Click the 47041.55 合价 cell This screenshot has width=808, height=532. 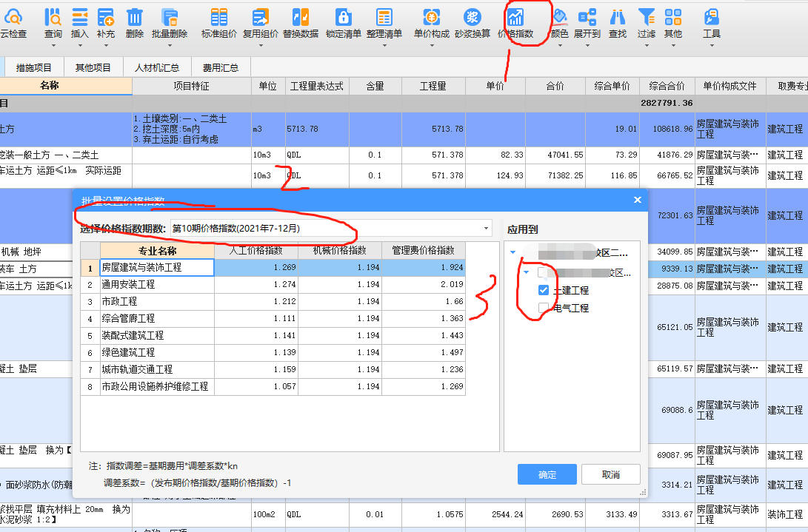point(555,155)
